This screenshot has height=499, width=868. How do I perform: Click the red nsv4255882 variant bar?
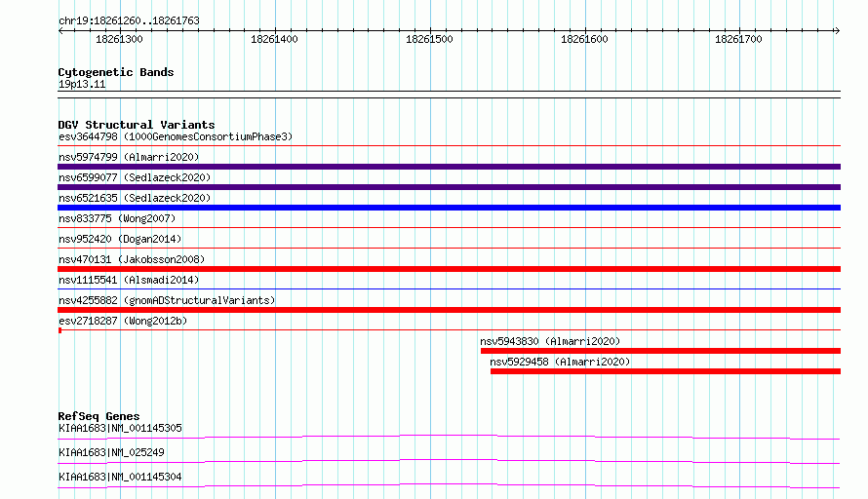pyautogui.click(x=449, y=310)
